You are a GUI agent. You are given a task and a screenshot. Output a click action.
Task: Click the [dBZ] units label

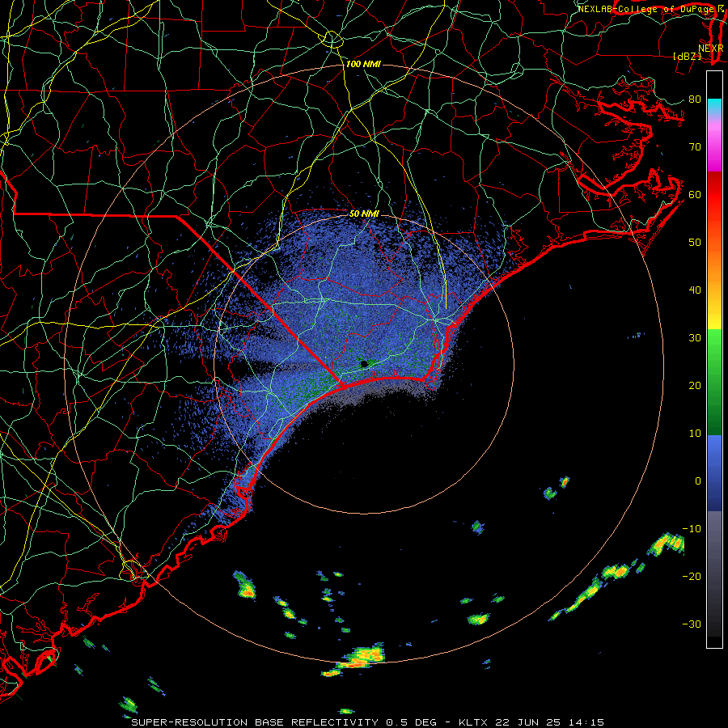pyautogui.click(x=688, y=57)
